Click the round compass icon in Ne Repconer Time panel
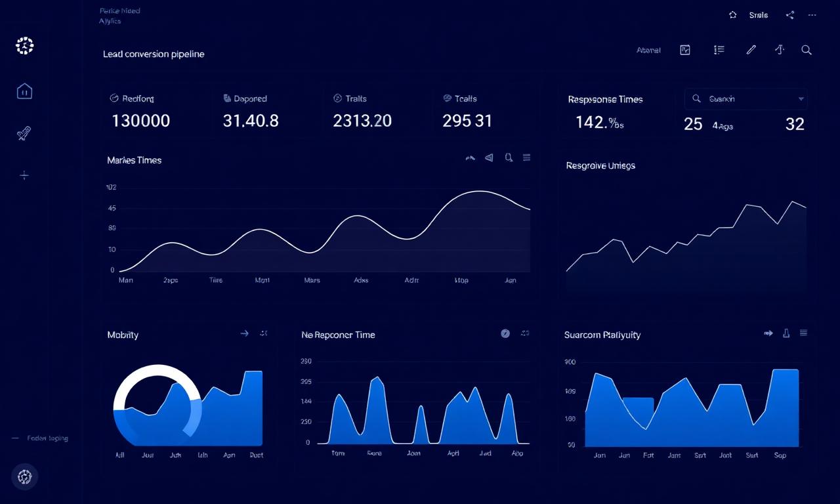 (x=505, y=333)
